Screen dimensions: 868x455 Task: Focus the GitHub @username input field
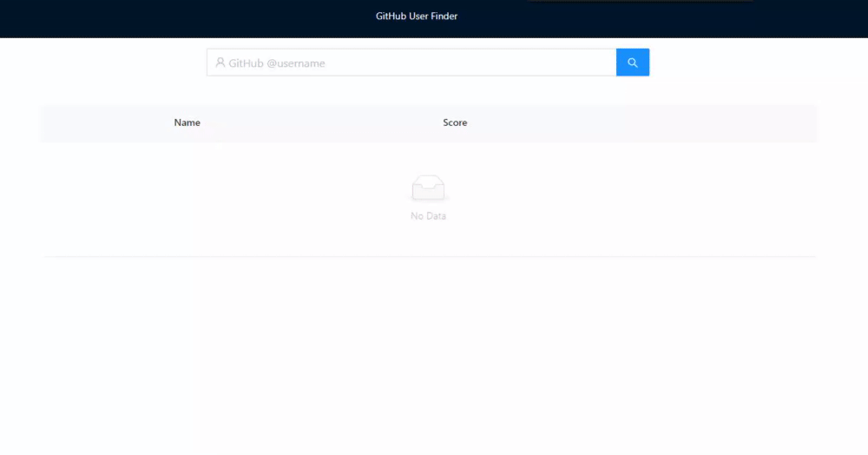tap(411, 63)
